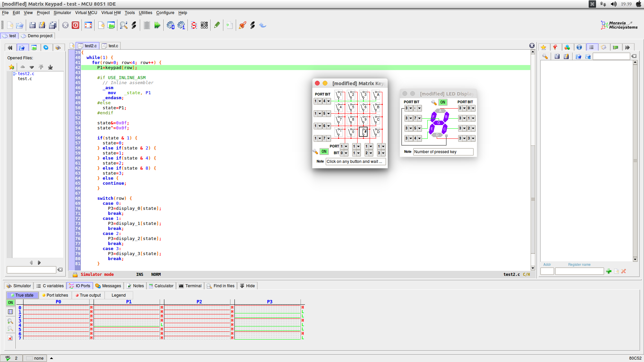
Task: Click the blue wave animate icon in toolbar
Action: point(263,25)
